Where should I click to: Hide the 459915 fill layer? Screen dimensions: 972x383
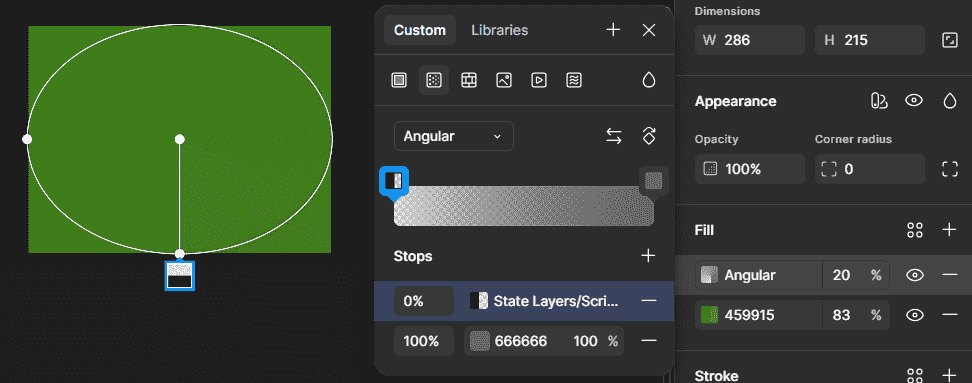click(x=915, y=315)
